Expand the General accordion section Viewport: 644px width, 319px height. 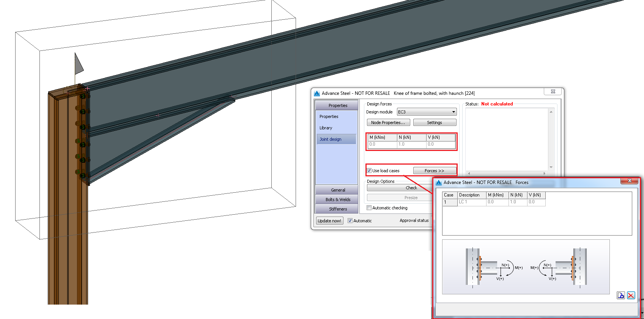[337, 190]
